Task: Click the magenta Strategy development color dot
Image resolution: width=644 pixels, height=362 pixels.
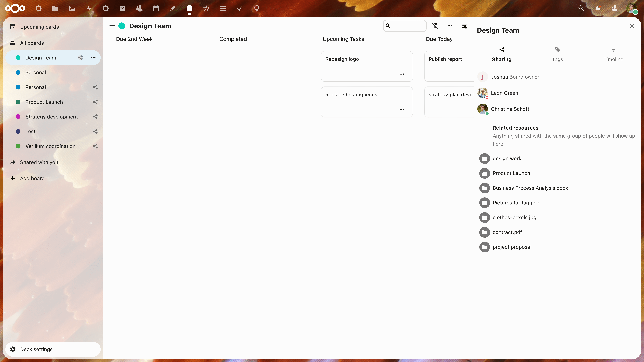Action: [x=18, y=117]
